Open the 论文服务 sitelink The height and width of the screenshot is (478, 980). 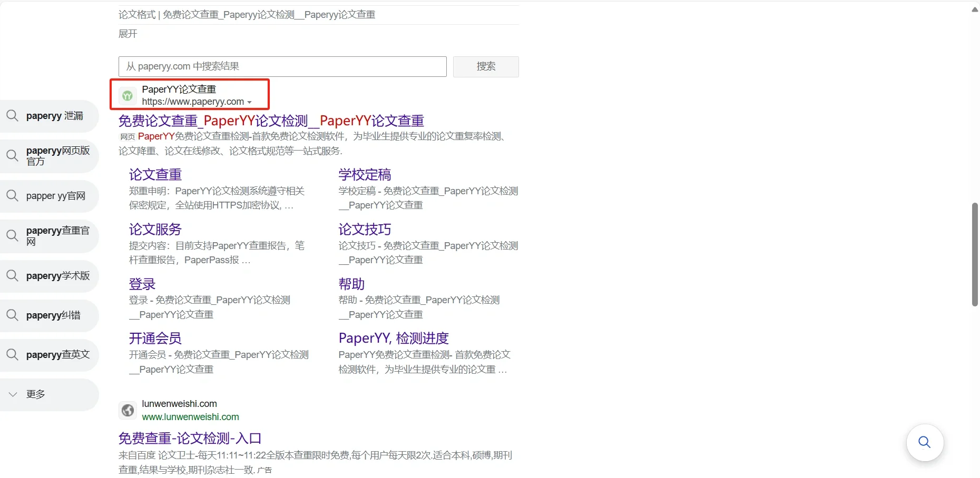click(x=155, y=229)
